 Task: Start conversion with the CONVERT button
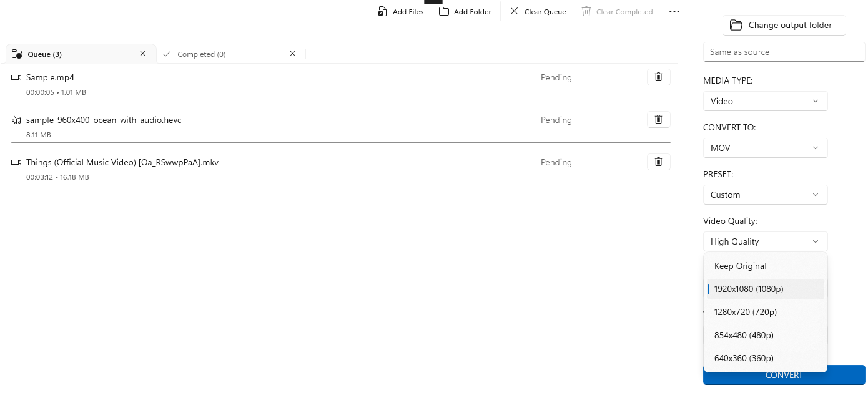click(784, 375)
